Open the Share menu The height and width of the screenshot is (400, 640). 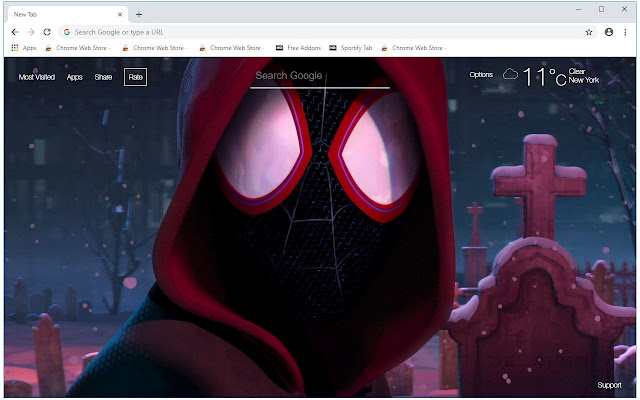[x=103, y=77]
